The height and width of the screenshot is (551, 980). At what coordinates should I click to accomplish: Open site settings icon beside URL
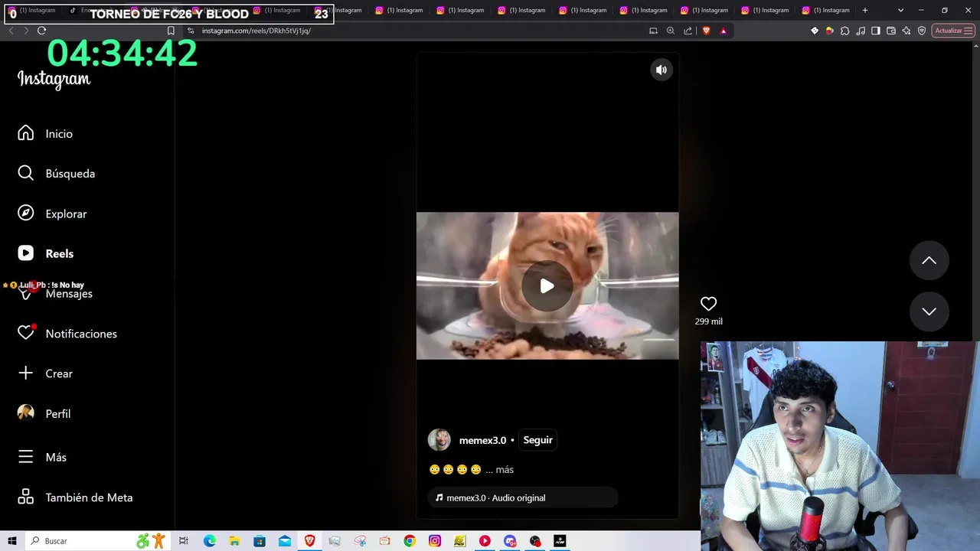point(191,31)
